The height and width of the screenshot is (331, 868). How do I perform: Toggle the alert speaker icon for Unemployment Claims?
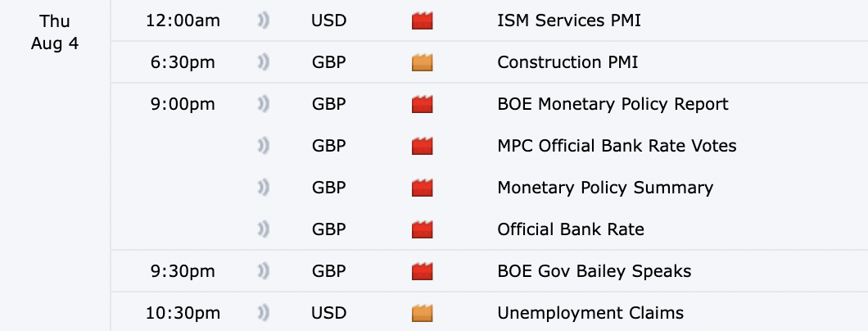(x=263, y=313)
